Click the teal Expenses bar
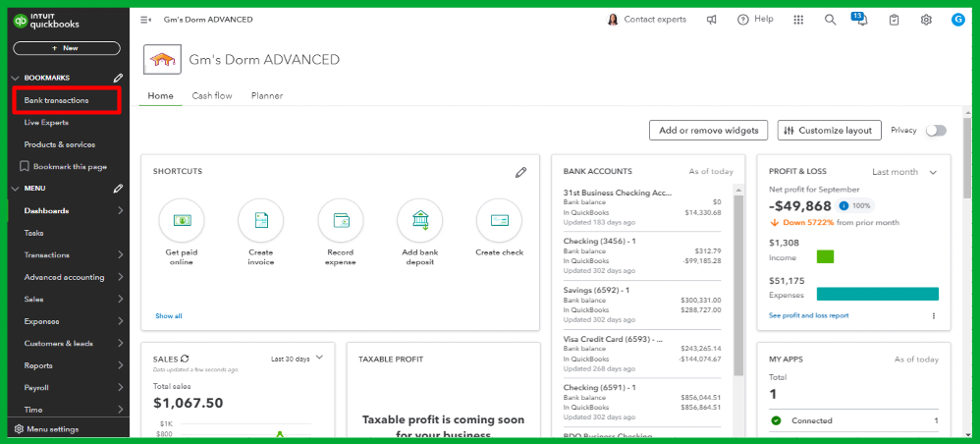980x444 pixels. [878, 294]
